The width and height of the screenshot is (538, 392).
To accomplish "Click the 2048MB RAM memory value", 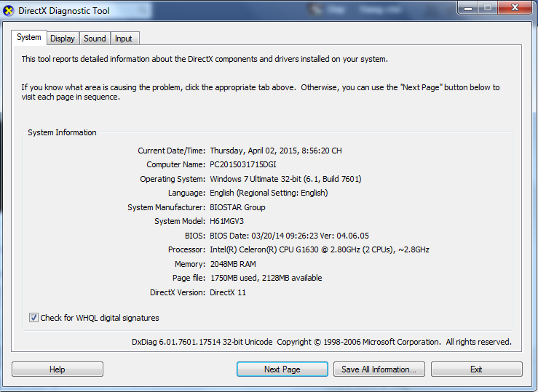I will coord(233,264).
